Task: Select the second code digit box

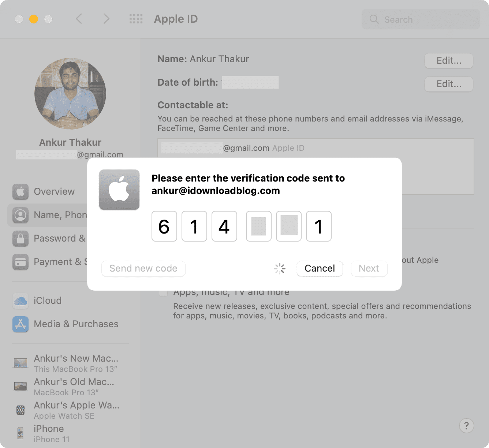Action: (194, 226)
